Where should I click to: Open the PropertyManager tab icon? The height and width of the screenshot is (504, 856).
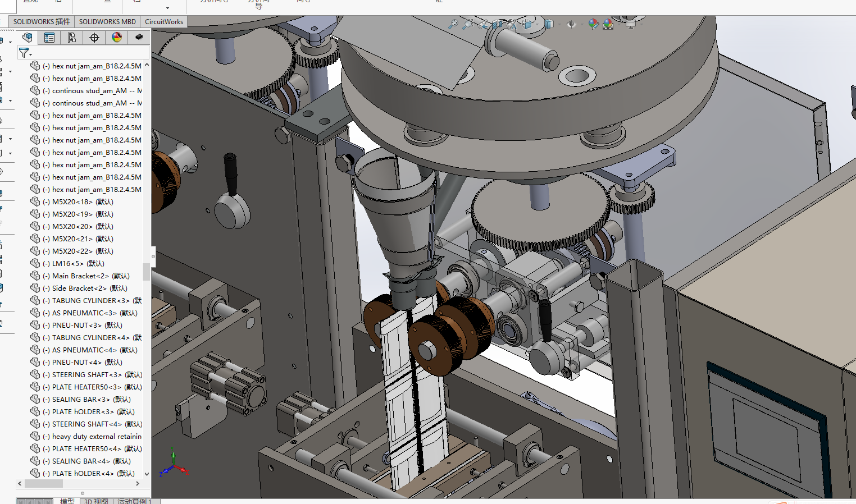click(49, 38)
